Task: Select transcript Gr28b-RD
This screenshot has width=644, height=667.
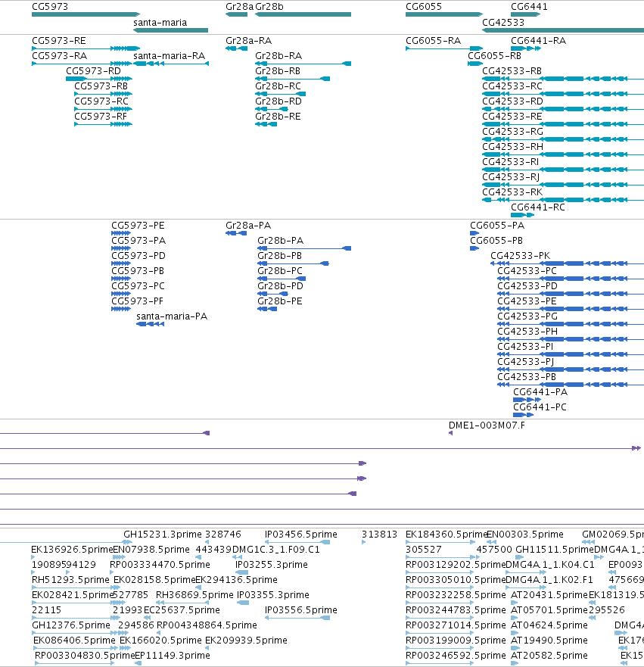Action: click(272, 109)
